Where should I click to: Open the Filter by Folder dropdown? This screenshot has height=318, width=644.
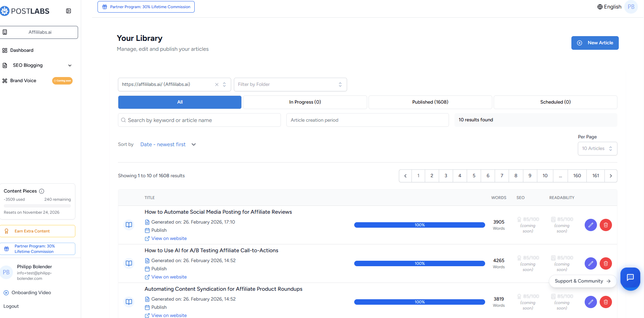coord(290,85)
